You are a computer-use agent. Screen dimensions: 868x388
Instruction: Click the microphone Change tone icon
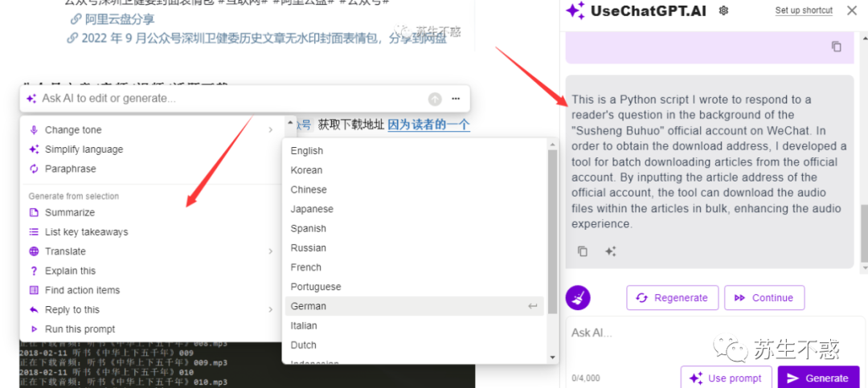34,130
